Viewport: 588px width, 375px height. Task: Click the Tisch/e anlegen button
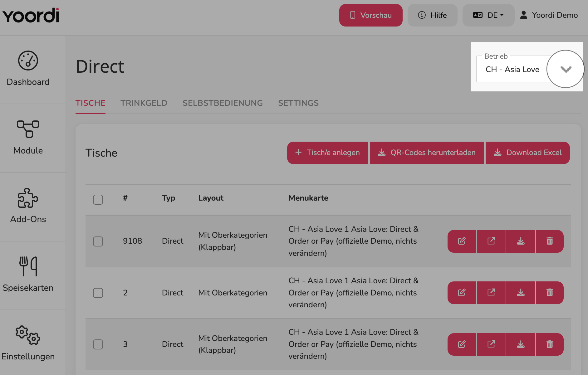[x=327, y=153]
